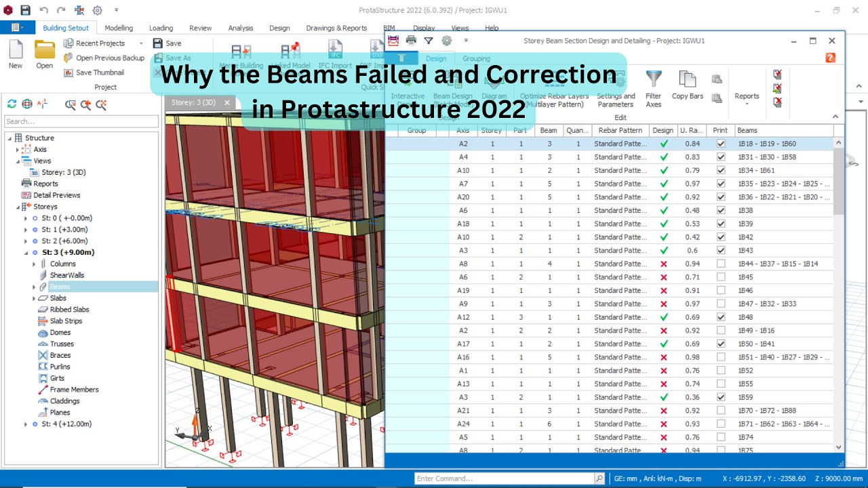Open the Modelling ribbon tab
This screenshot has height=488, width=868.
[119, 28]
